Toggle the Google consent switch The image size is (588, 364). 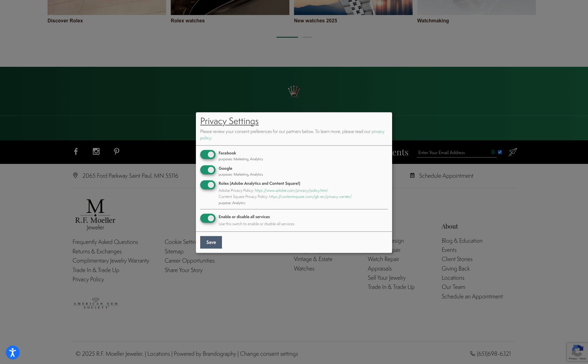pyautogui.click(x=208, y=170)
